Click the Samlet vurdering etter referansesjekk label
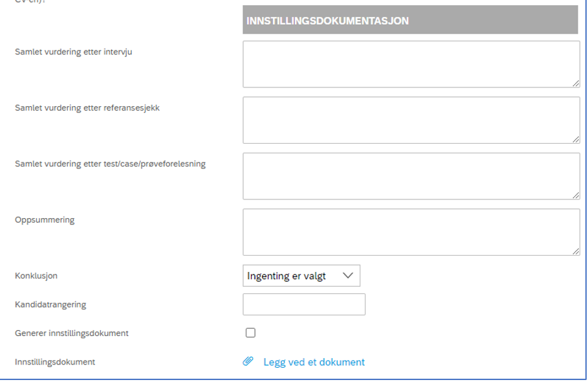Image resolution: width=588 pixels, height=382 pixels. coord(87,108)
